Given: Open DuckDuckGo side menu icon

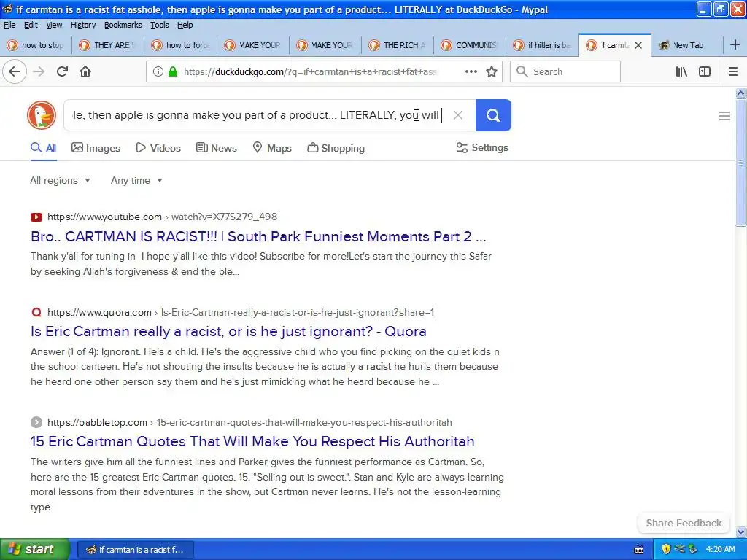Looking at the screenshot, I should point(724,116).
